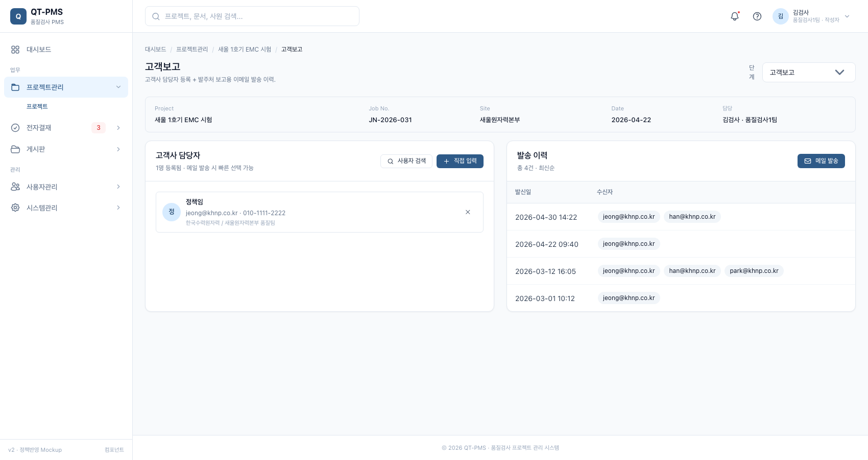The width and height of the screenshot is (868, 460).
Task: Click the red 3 badge on 전자결재
Action: coord(99,128)
